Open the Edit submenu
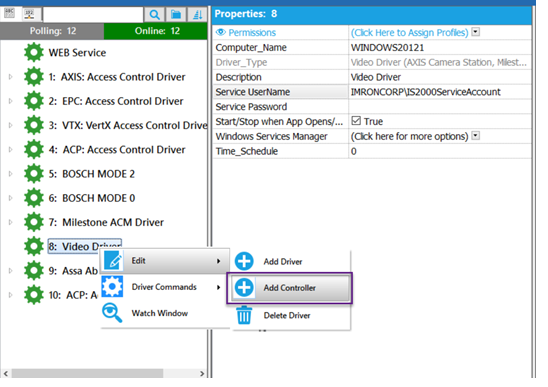 click(x=165, y=261)
